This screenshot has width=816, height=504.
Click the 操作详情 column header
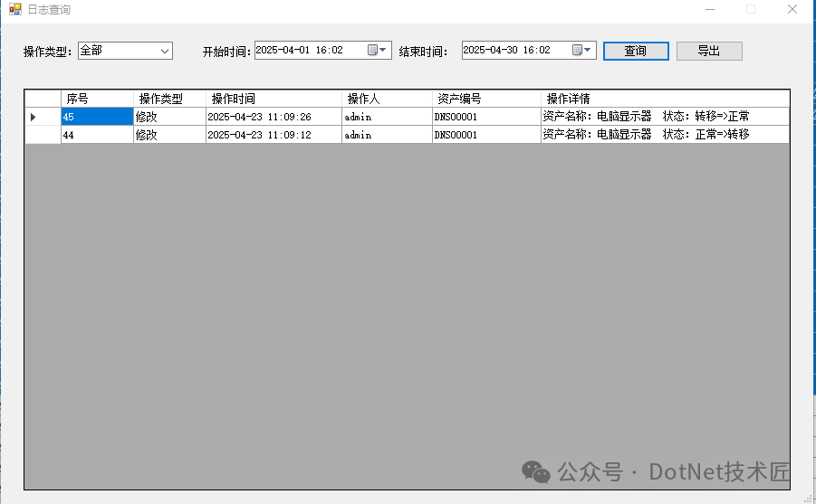pos(665,99)
